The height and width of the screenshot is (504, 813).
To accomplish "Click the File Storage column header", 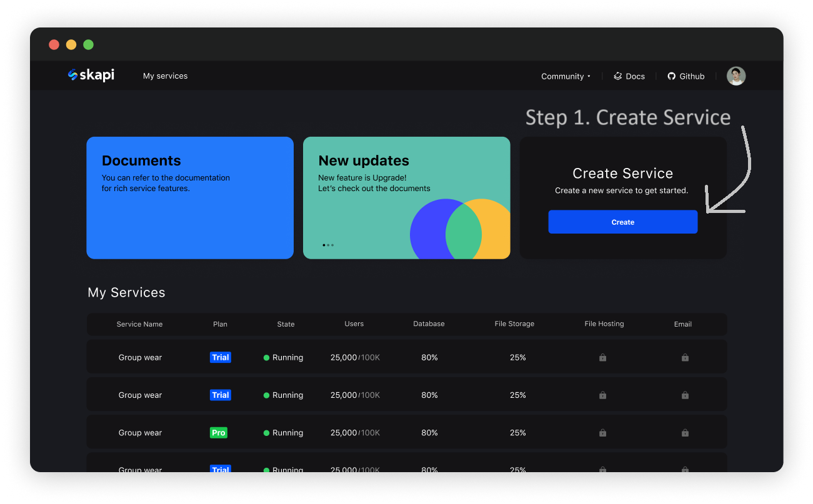I will tap(514, 324).
